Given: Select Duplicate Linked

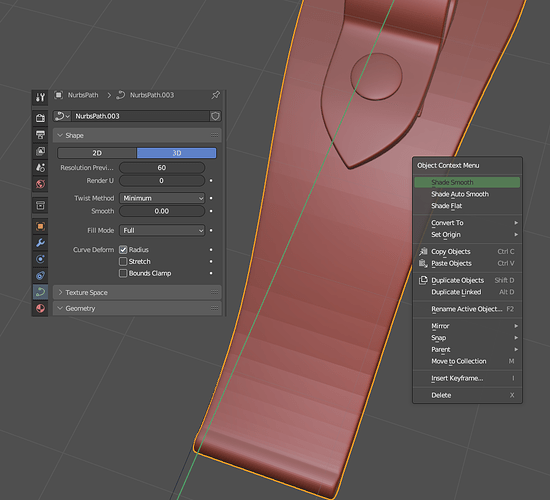Looking at the screenshot, I should [x=467, y=292].
